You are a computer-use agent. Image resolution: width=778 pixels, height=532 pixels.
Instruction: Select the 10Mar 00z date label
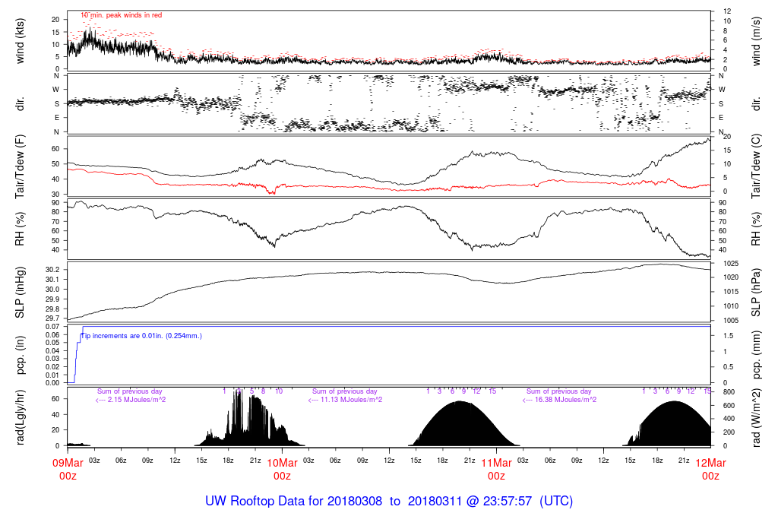pos(282,469)
